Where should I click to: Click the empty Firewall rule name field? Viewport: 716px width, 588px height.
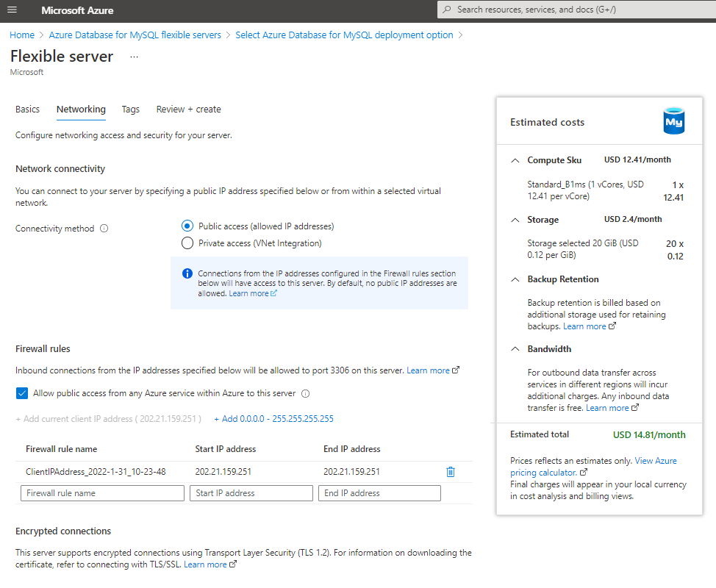point(101,492)
